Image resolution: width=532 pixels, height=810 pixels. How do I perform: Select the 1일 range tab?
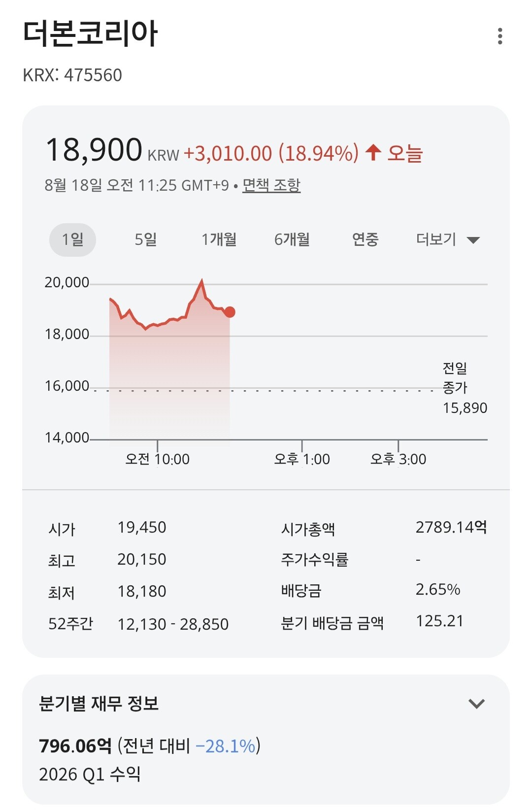(x=72, y=240)
